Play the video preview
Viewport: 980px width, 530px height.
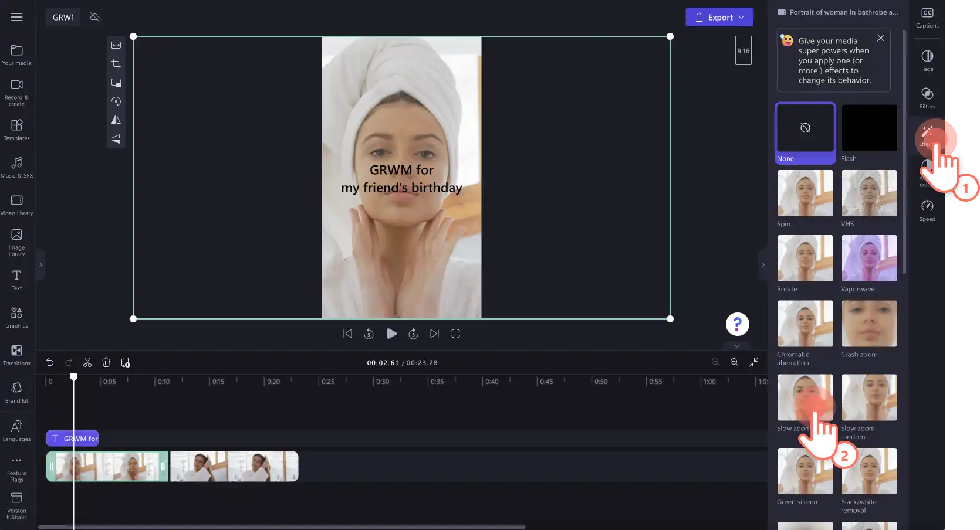click(391, 334)
